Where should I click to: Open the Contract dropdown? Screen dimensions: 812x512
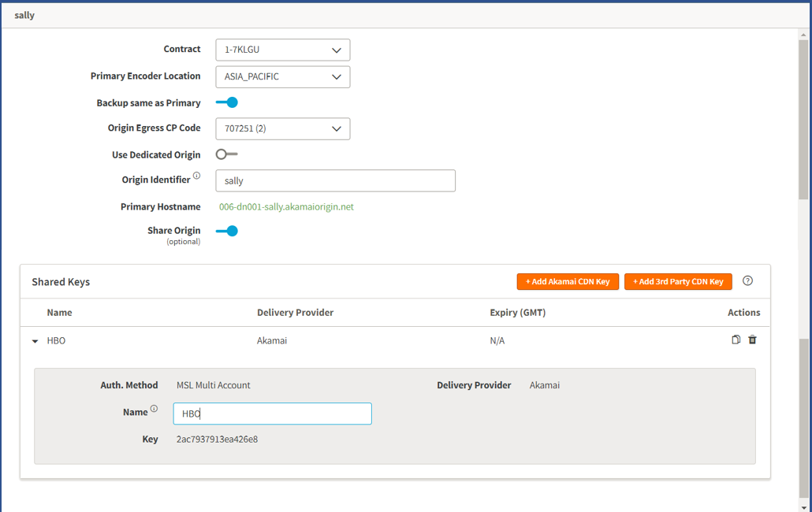[x=282, y=50]
